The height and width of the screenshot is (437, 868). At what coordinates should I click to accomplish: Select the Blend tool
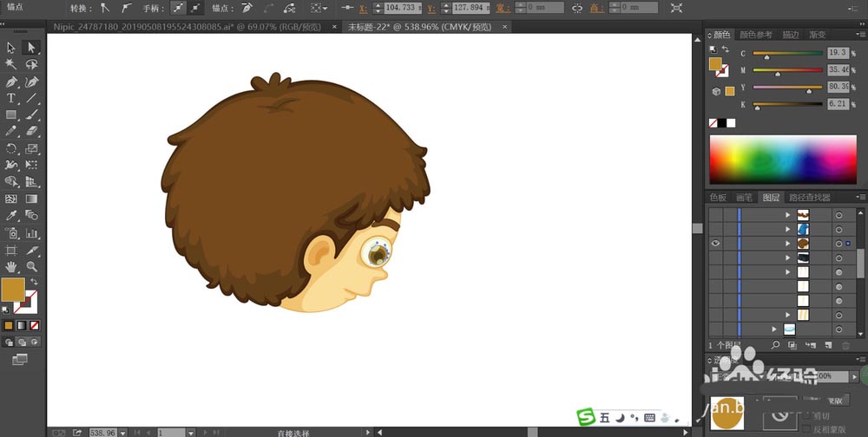(31, 215)
